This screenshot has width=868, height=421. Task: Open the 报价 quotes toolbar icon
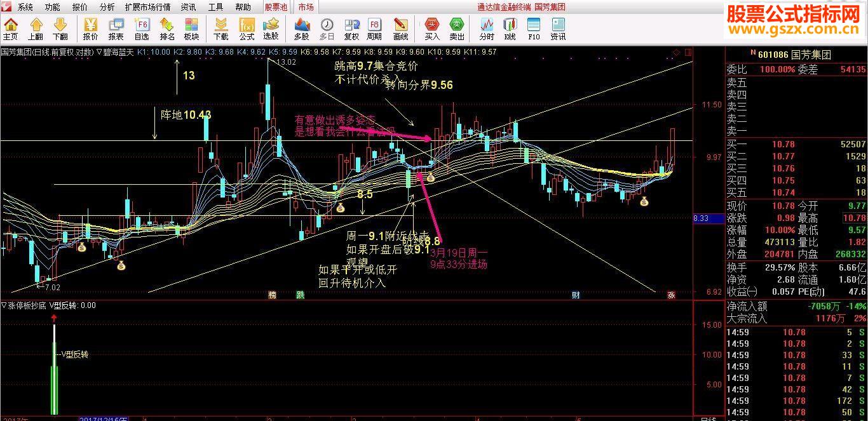[91, 29]
